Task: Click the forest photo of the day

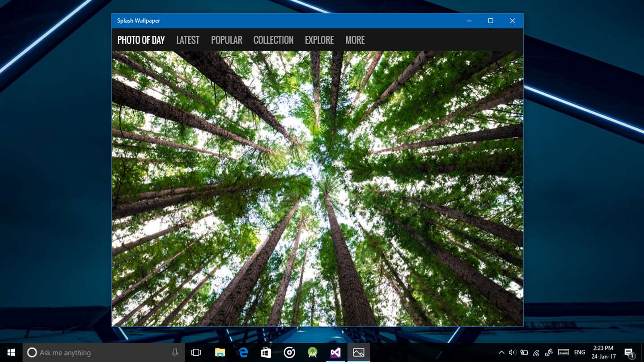Action: tap(318, 188)
